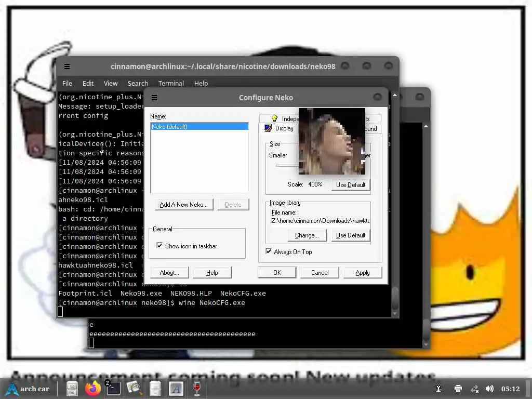This screenshot has height=399, width=532.
Task: Open the image viewer taskbar icon
Action: (x=134, y=389)
